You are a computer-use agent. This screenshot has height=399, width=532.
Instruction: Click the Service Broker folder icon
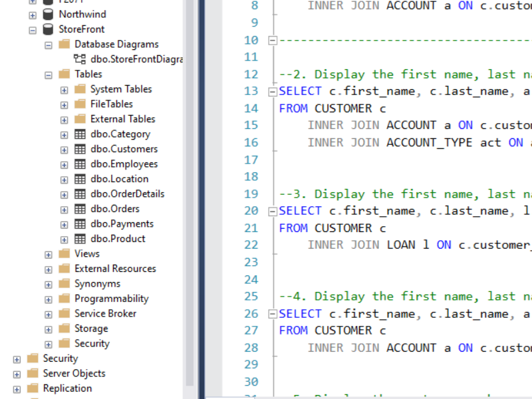point(64,314)
